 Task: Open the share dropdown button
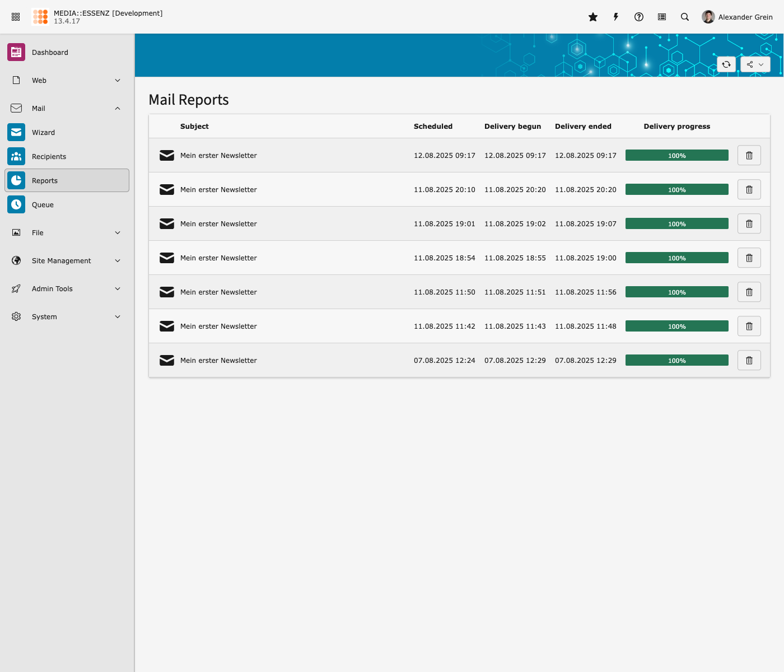pos(755,64)
